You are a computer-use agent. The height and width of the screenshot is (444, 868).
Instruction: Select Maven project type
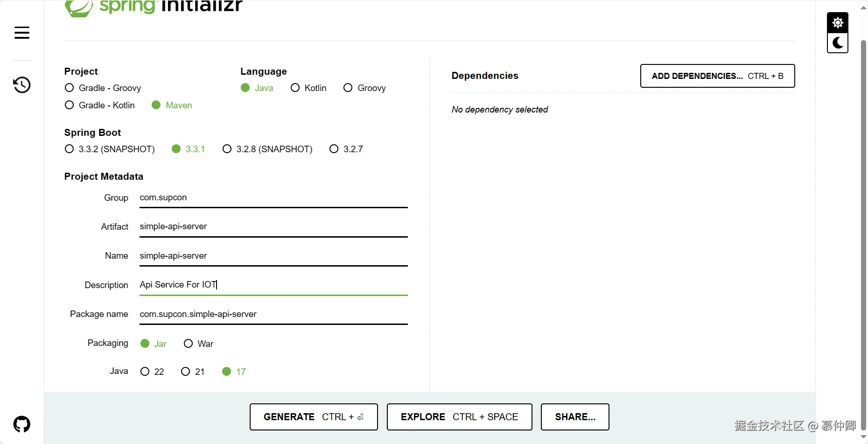(172, 105)
